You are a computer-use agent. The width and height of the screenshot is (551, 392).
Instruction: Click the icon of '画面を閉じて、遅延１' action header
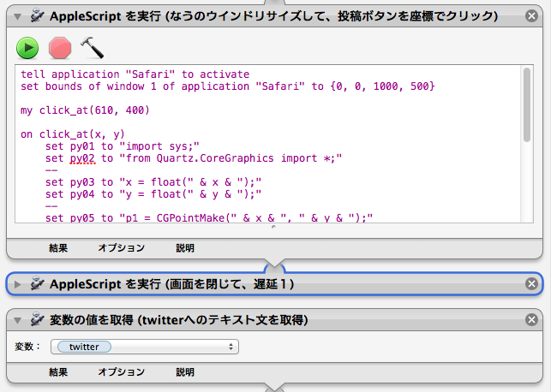tap(37, 284)
